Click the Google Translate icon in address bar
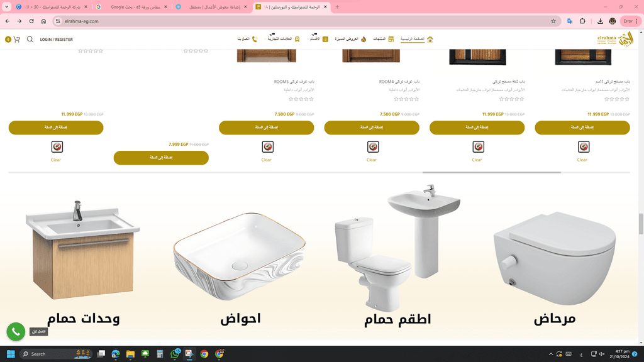Viewport: 644px width, 362px height. tap(570, 21)
